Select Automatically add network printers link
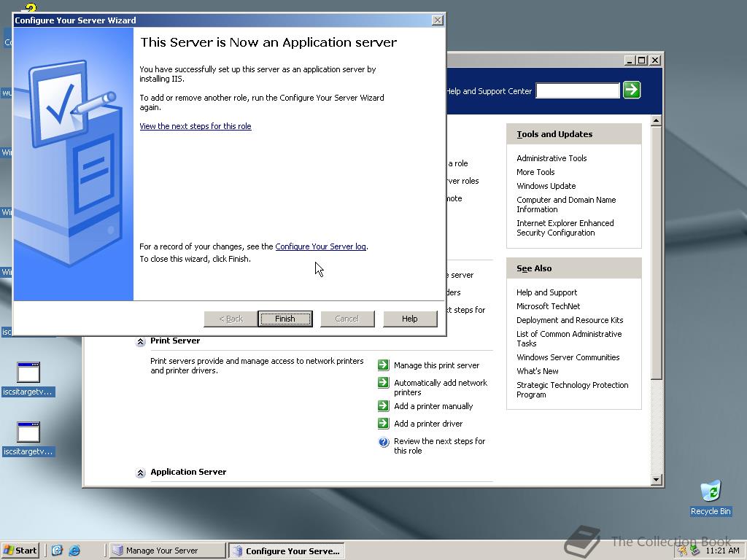The width and height of the screenshot is (747, 560). tap(441, 388)
